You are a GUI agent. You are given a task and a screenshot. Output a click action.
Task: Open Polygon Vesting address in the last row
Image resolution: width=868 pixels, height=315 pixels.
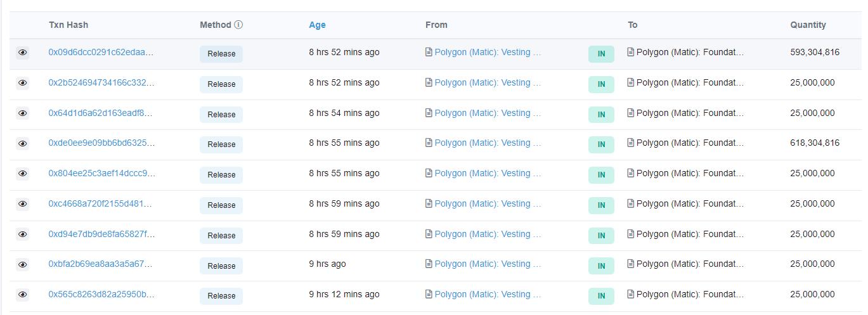487,294
